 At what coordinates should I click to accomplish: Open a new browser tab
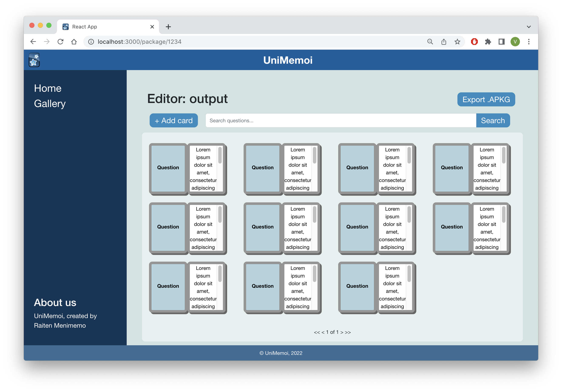[168, 27]
